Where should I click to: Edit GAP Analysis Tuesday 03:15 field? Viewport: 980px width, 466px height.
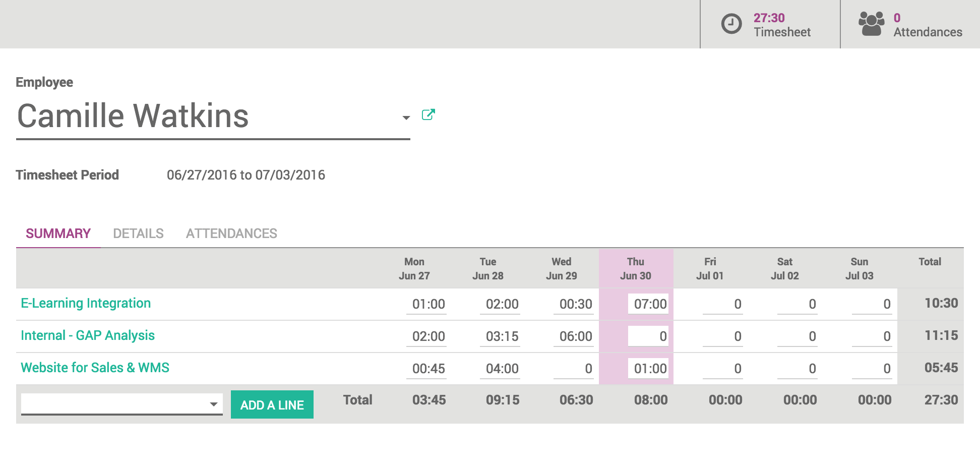500,336
